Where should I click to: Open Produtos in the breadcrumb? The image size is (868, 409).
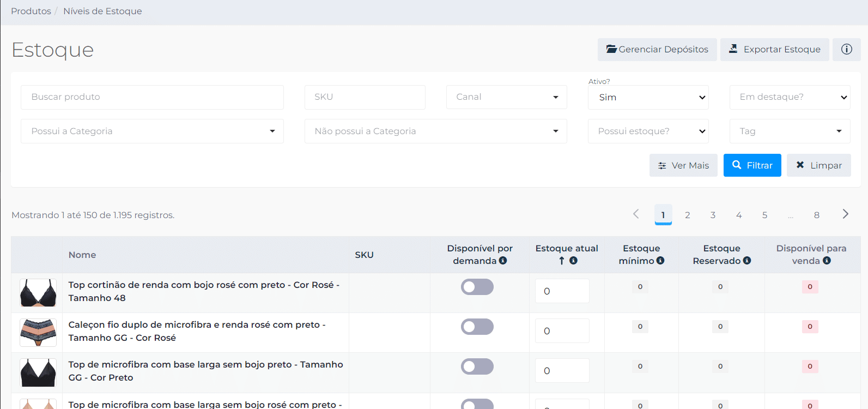[31, 11]
